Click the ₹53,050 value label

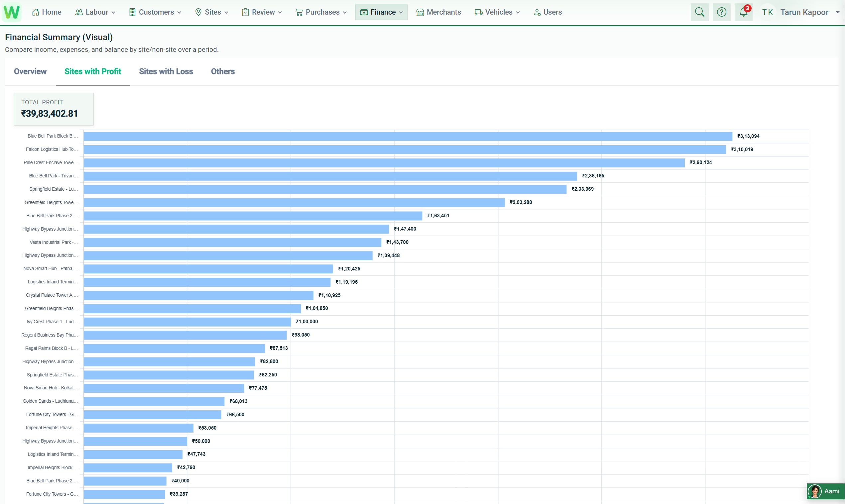[x=208, y=428]
